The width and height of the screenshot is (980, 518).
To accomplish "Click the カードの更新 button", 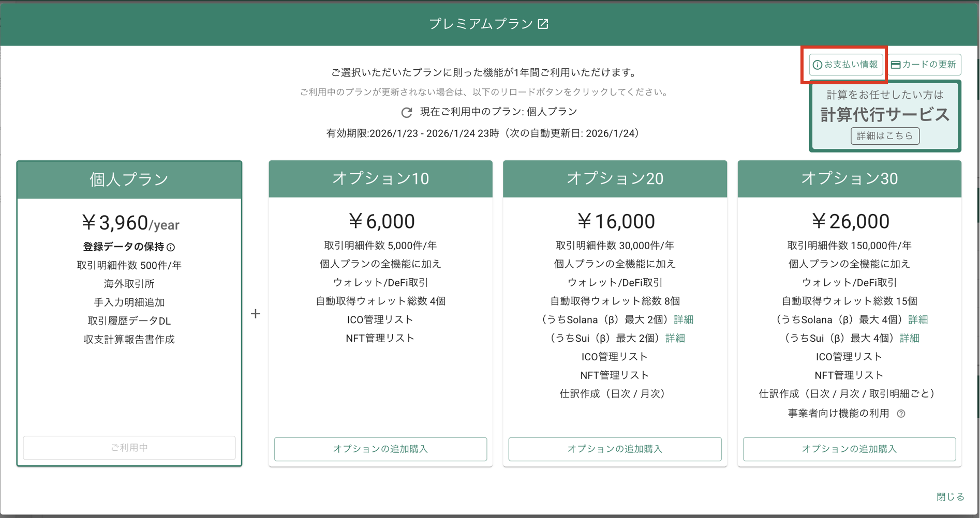I will pos(924,65).
